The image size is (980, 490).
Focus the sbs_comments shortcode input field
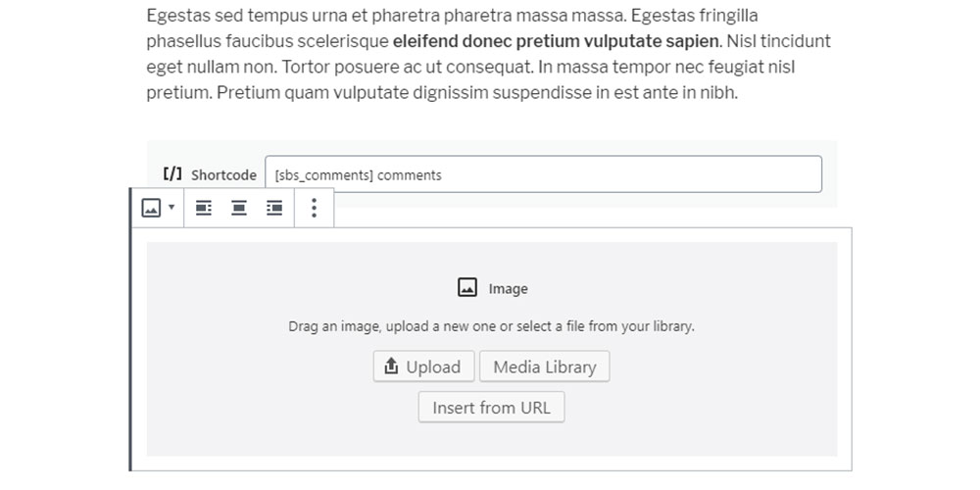pyautogui.click(x=543, y=174)
